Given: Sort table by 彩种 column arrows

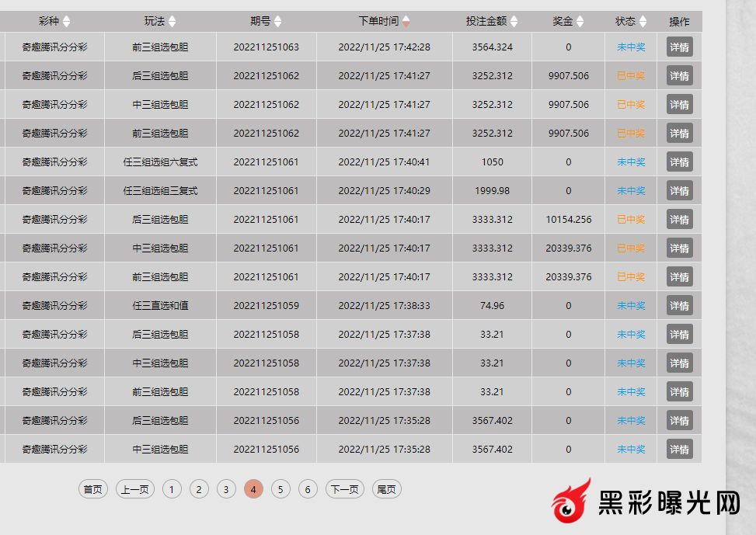Looking at the screenshot, I should pyautogui.click(x=66, y=22).
